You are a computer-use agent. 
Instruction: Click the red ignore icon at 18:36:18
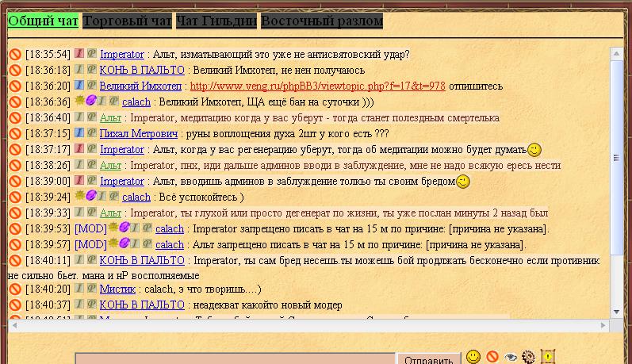[x=15, y=70]
